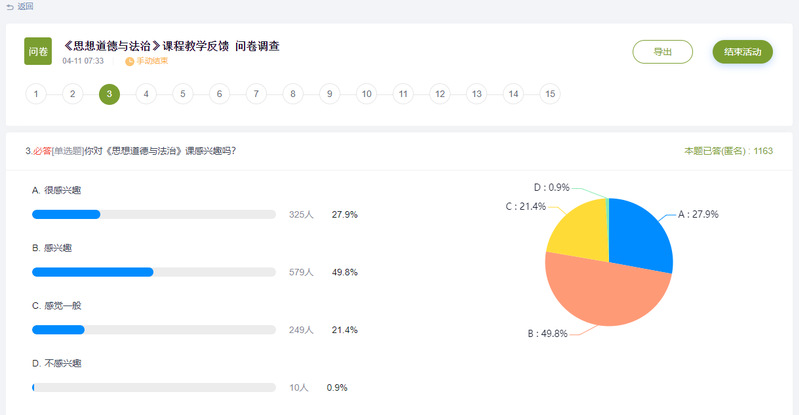Click the progress bar for option B 感兴趣
Image resolution: width=799 pixels, height=415 pixels.
click(x=153, y=272)
